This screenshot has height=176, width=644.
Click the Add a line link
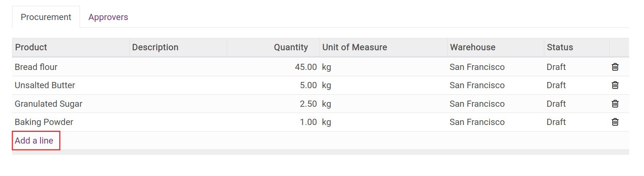pos(34,141)
